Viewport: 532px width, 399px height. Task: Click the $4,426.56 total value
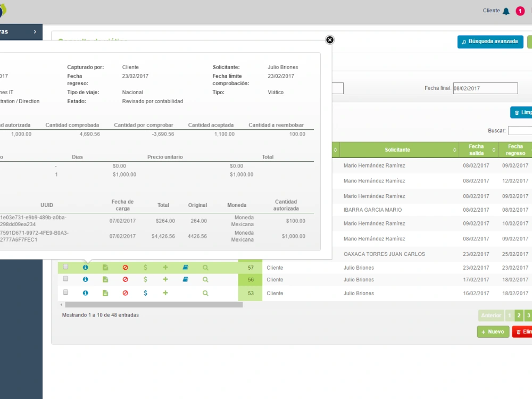click(163, 236)
